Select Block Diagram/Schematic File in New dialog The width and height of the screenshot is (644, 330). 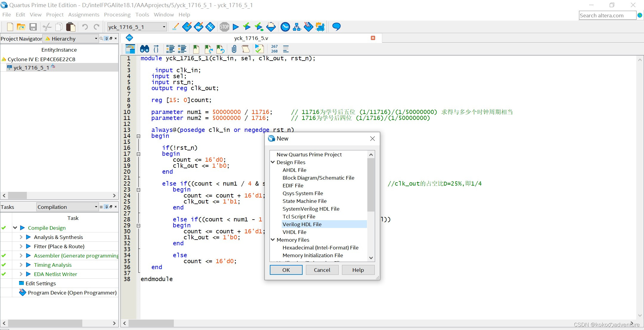pyautogui.click(x=318, y=178)
